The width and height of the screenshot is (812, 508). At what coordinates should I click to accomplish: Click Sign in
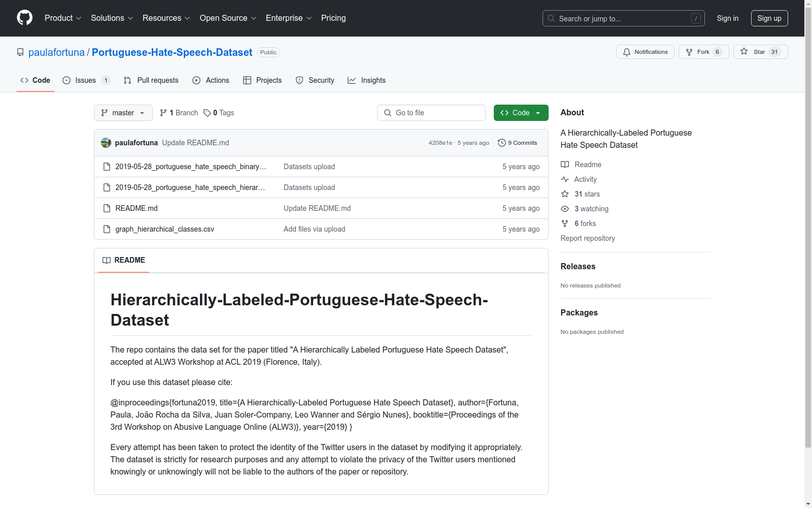(728, 18)
